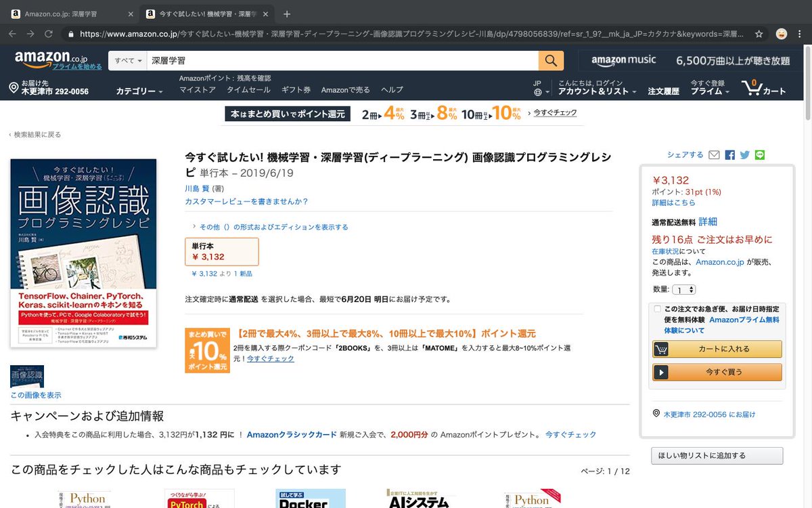Open author 川島 賢 link
The height and width of the screenshot is (508, 812).
[197, 188]
